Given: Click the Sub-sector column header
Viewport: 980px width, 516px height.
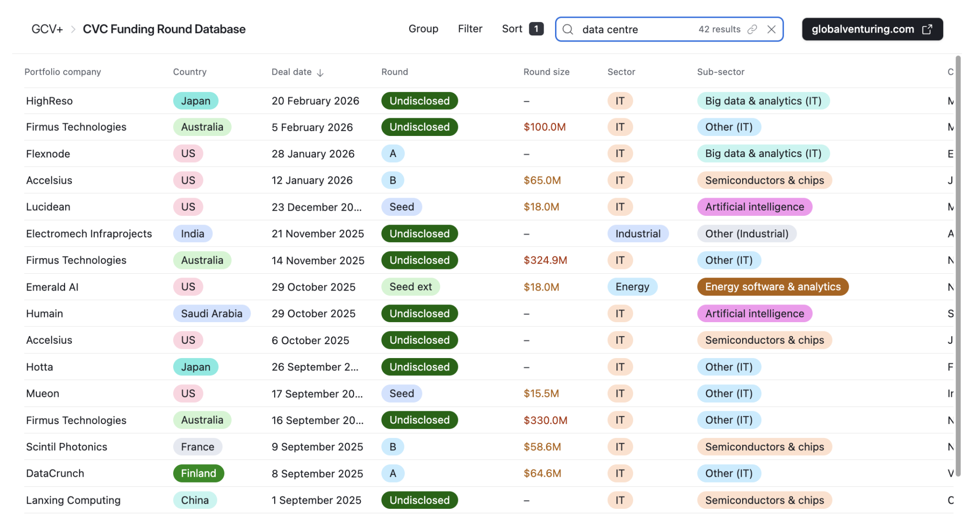Looking at the screenshot, I should 720,72.
